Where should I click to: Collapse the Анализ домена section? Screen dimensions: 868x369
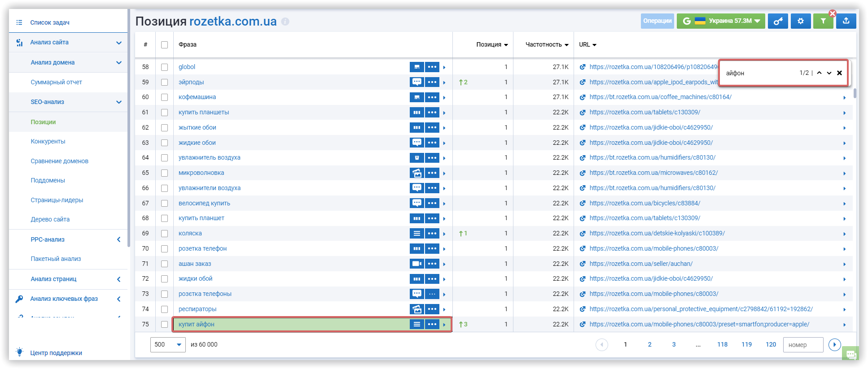(119, 63)
